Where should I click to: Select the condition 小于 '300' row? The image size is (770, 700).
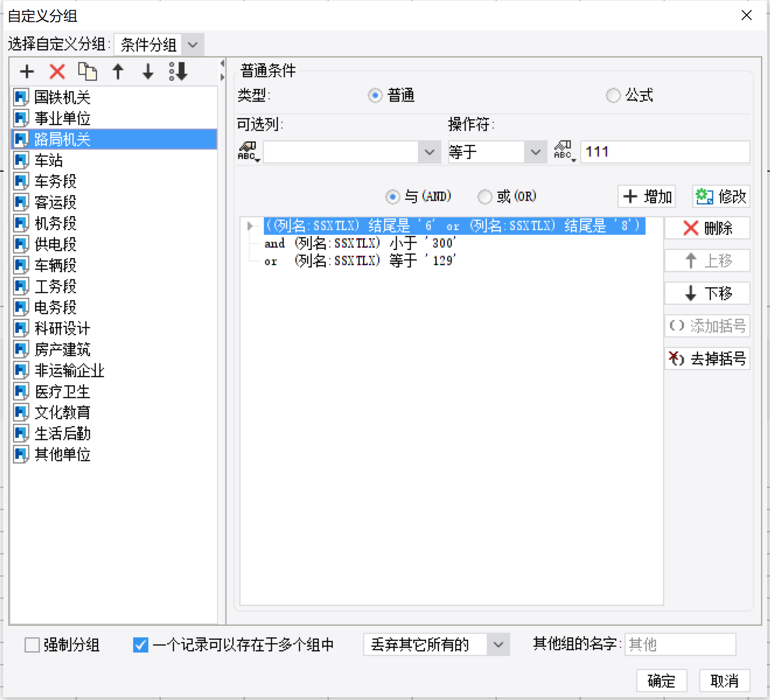coord(360,243)
